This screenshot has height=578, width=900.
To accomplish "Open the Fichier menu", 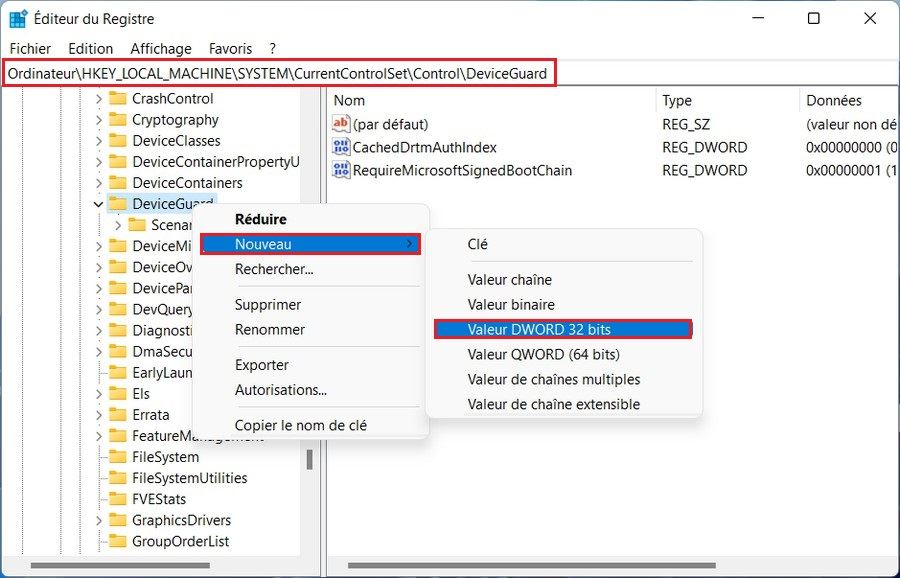I will 30,49.
